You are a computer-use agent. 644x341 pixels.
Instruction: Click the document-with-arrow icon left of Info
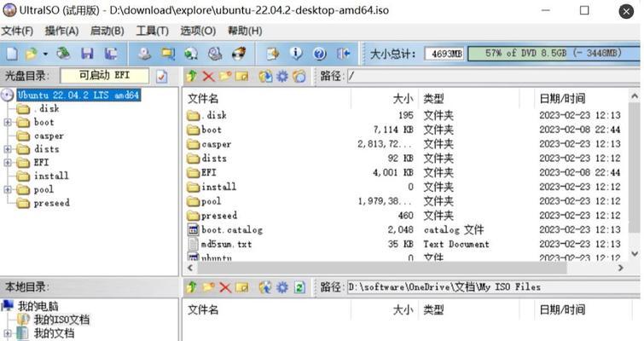pyautogui.click(x=272, y=54)
